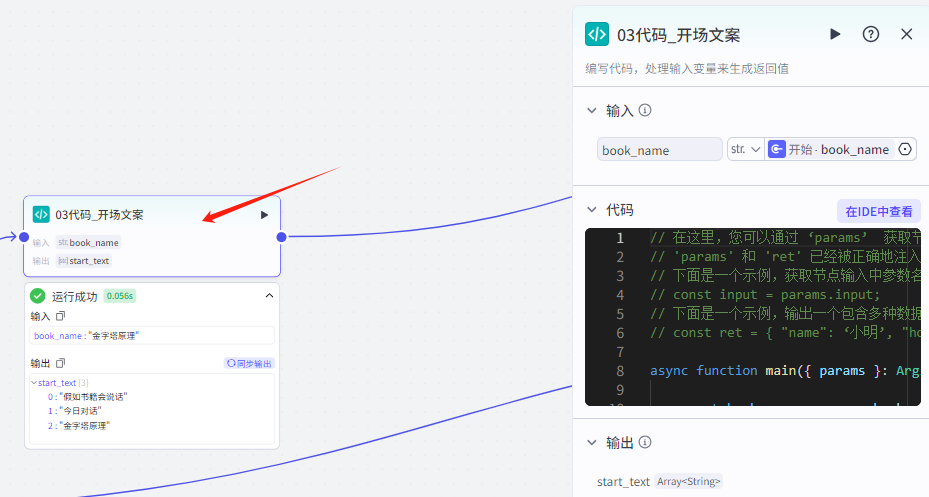Open code with 在IDE中查看 button
929x497 pixels.
click(879, 211)
